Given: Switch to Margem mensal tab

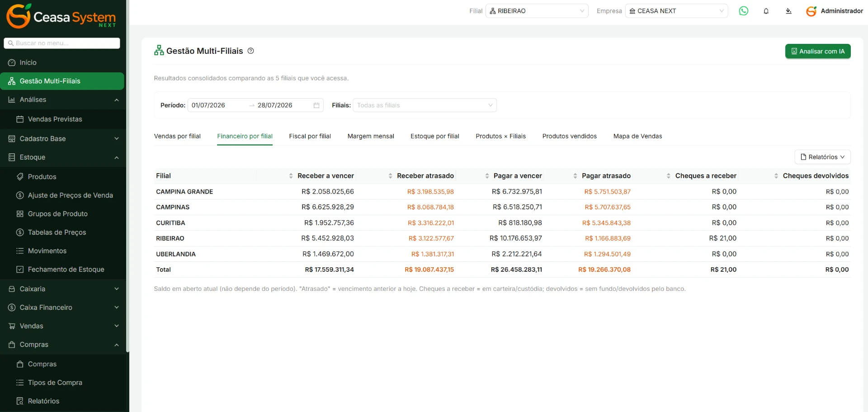Looking at the screenshot, I should tap(371, 136).
